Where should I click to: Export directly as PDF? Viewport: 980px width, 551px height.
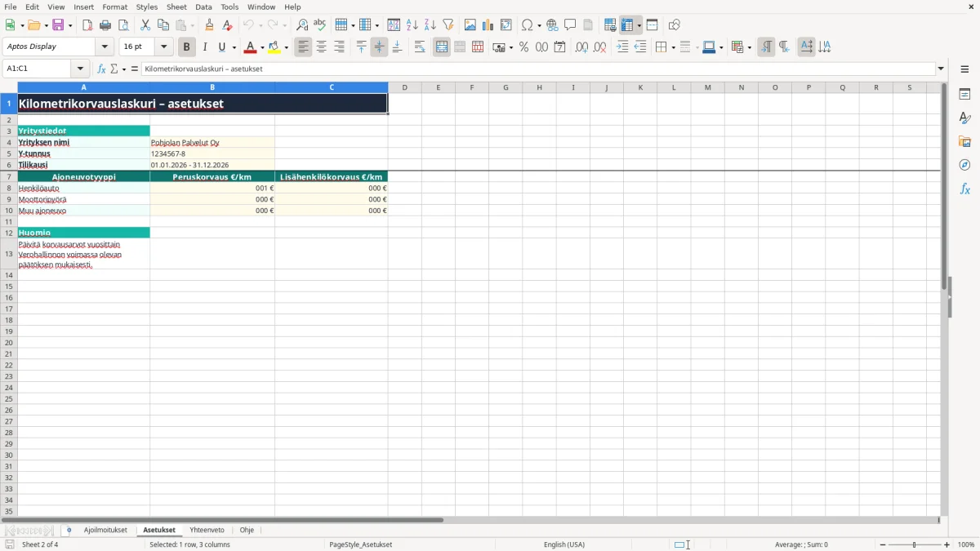point(87,25)
